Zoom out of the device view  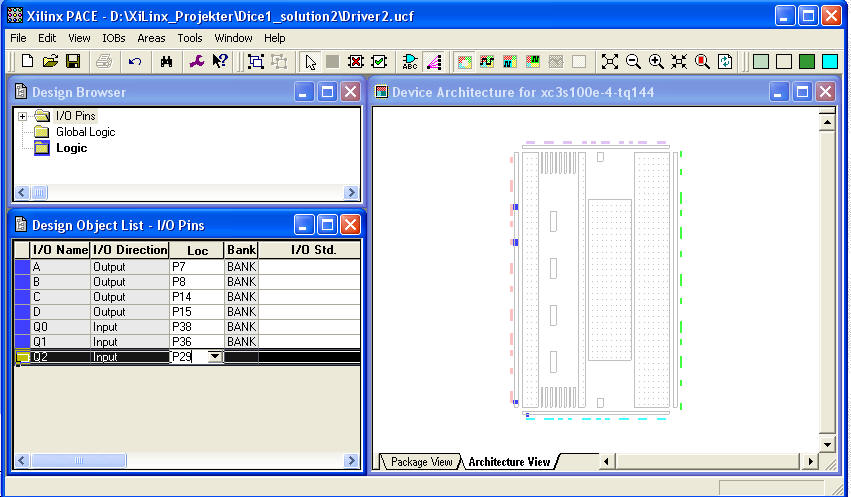(633, 61)
